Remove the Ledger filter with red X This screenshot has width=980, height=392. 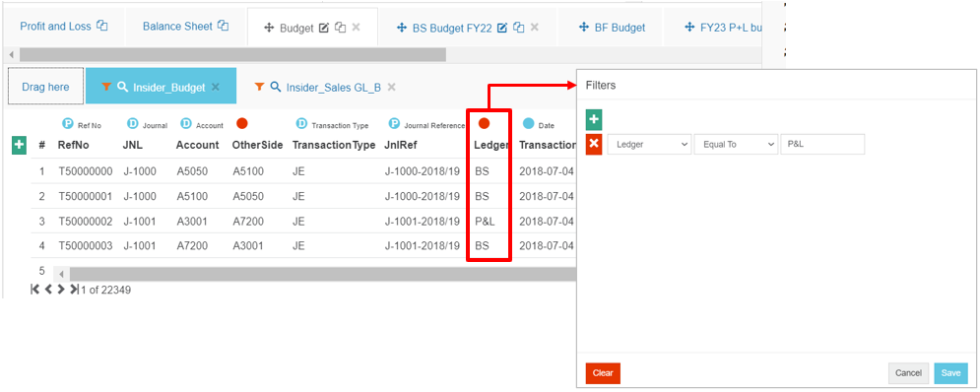pyautogui.click(x=594, y=145)
